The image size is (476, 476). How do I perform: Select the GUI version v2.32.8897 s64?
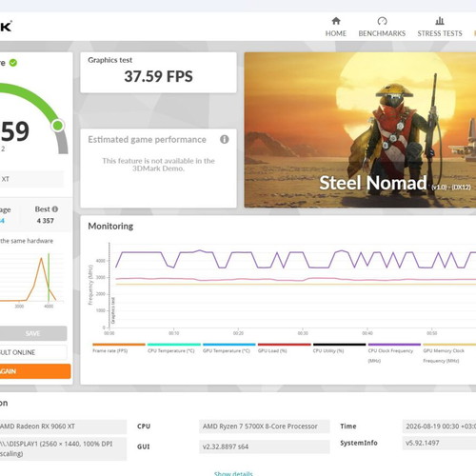[265, 446]
